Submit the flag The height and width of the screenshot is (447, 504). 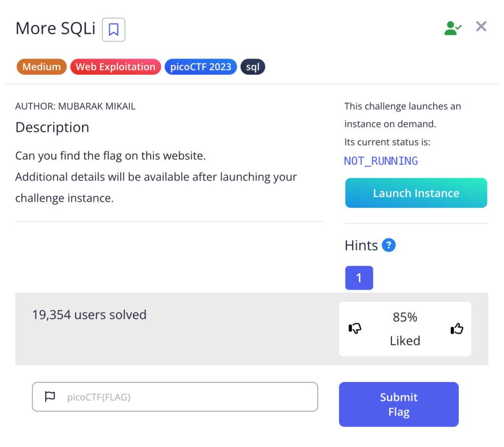click(x=398, y=404)
